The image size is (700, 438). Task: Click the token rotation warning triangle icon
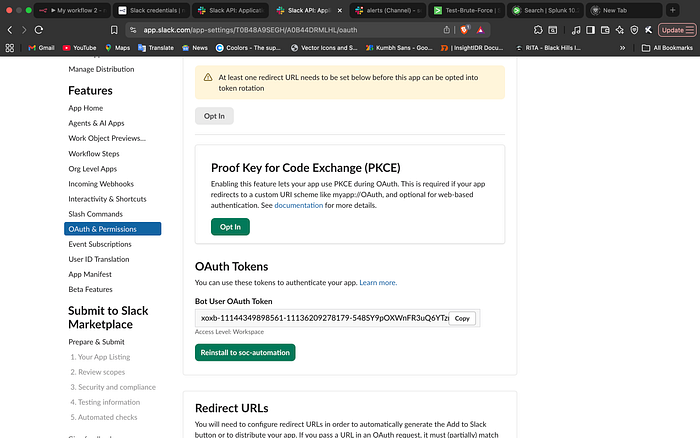[208, 77]
